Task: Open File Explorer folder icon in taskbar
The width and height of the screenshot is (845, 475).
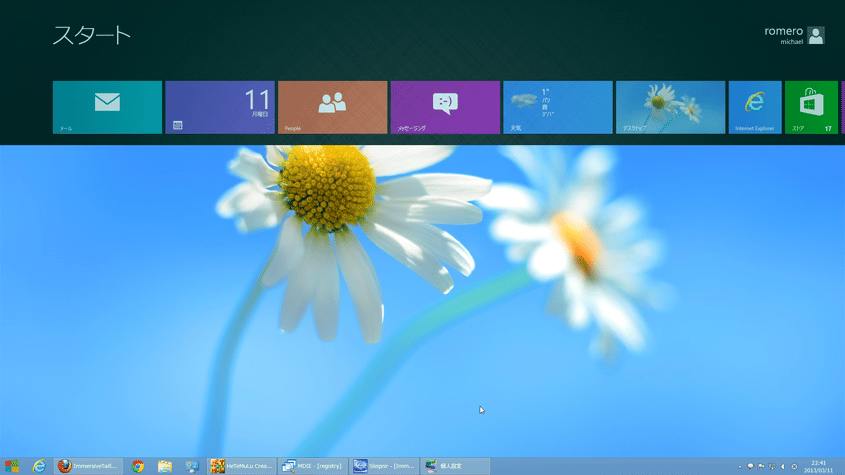Action: [x=165, y=466]
